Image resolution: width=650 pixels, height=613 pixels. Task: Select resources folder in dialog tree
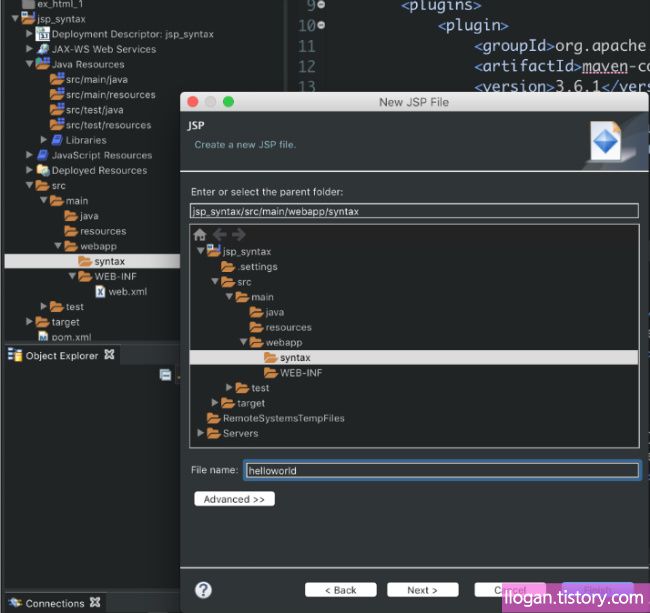289,327
